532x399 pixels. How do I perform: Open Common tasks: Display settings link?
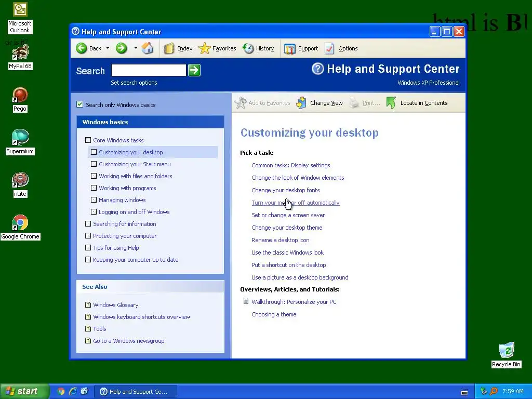tap(291, 165)
